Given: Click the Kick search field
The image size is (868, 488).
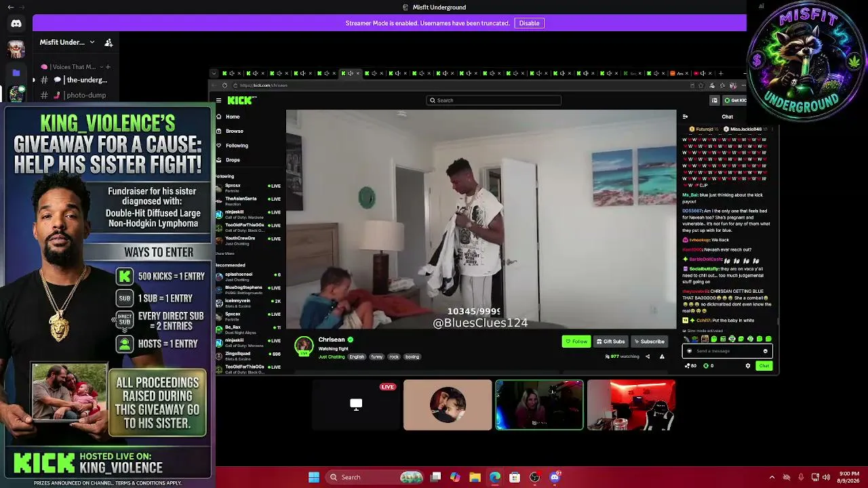Looking at the screenshot, I should point(494,100).
